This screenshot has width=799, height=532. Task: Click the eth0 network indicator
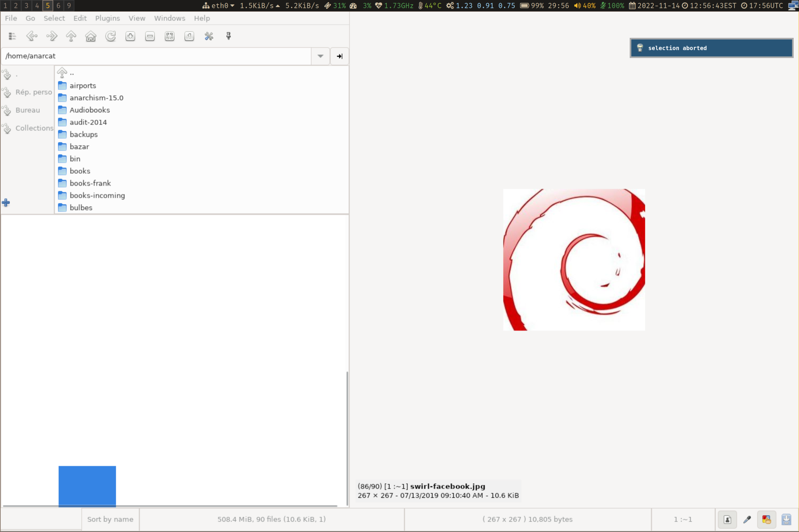218,6
